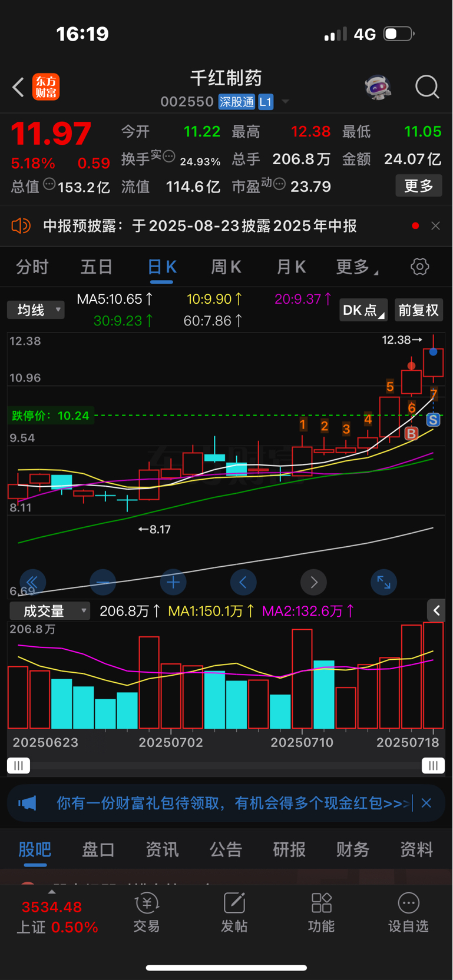Switch to 月K chart tab
This screenshot has height=980, width=453.
(x=291, y=267)
